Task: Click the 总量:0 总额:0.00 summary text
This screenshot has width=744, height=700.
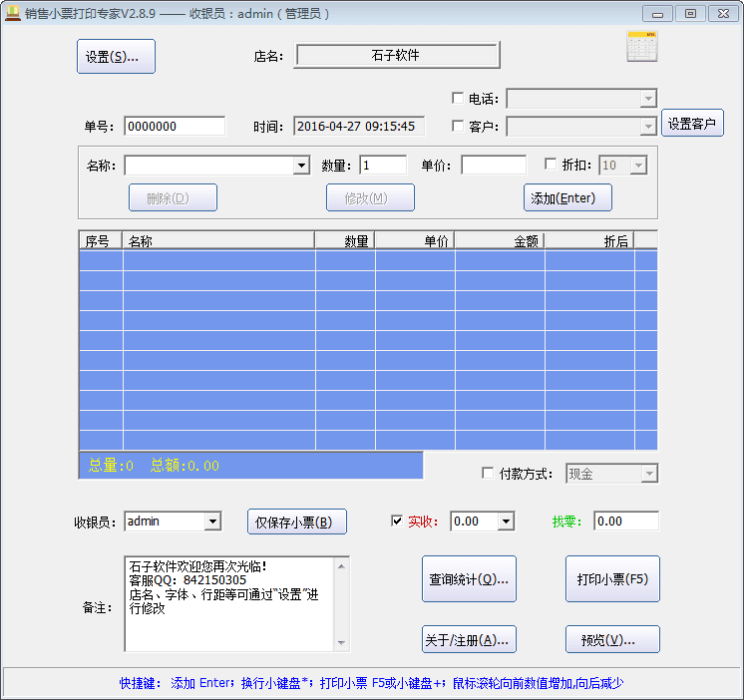Action: 154,466
